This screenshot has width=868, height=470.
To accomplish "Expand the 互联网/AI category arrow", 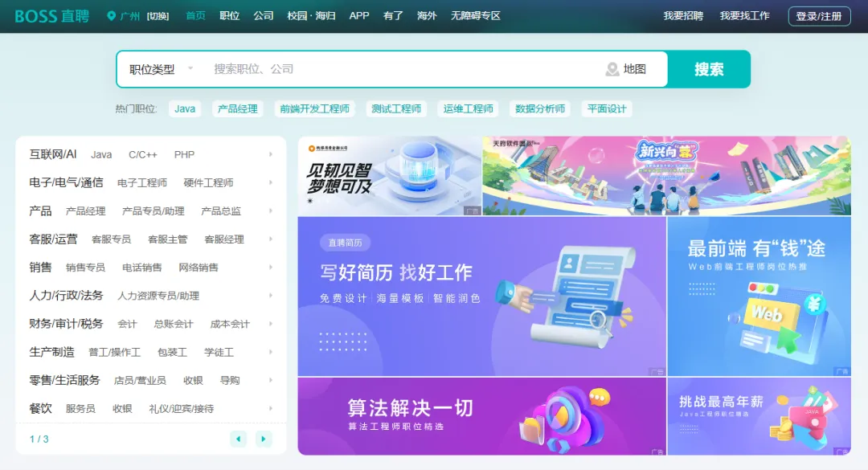I will pos(271,154).
